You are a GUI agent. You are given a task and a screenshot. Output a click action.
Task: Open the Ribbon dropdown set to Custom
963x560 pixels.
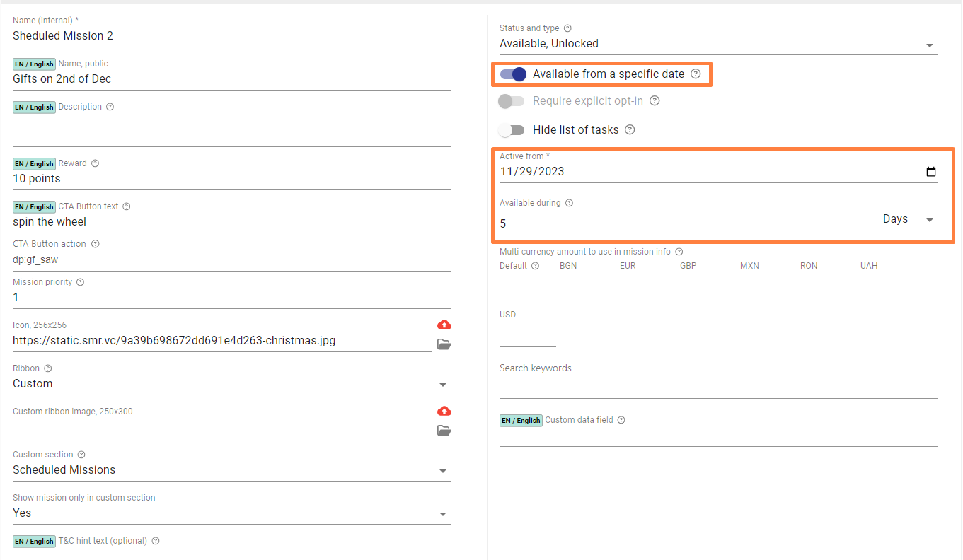pyautogui.click(x=231, y=384)
